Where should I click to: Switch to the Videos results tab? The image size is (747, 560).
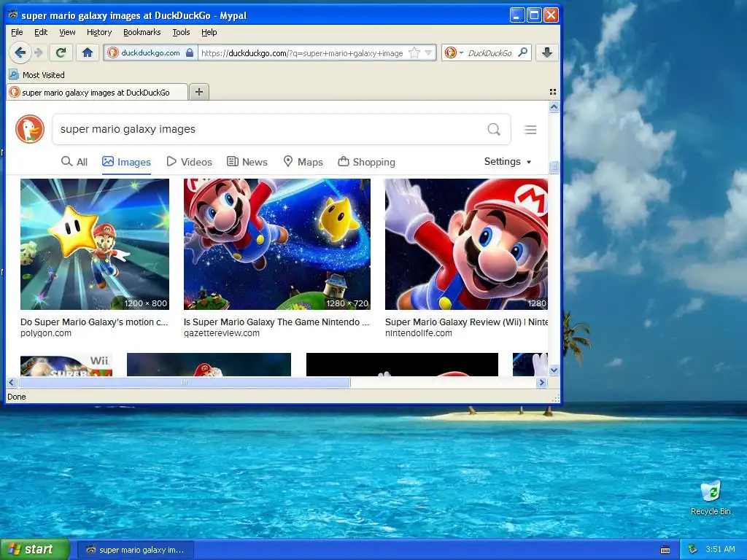pyautogui.click(x=189, y=162)
